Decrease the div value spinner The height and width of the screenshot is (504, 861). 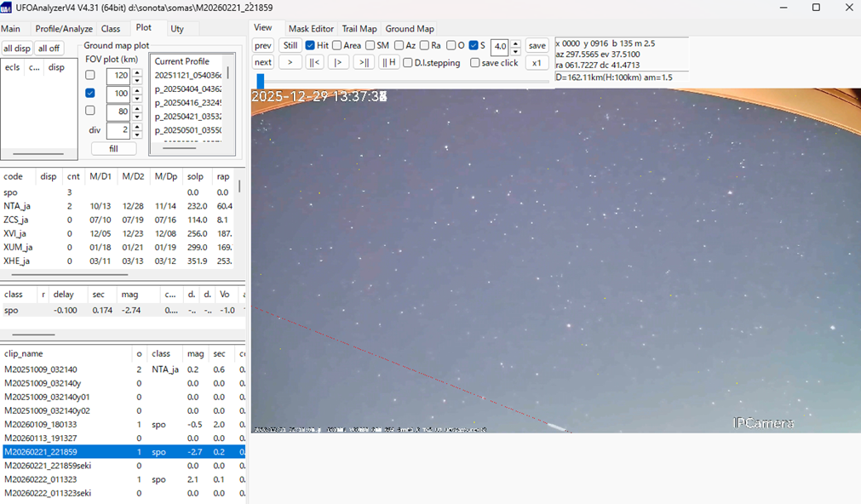coord(137,135)
